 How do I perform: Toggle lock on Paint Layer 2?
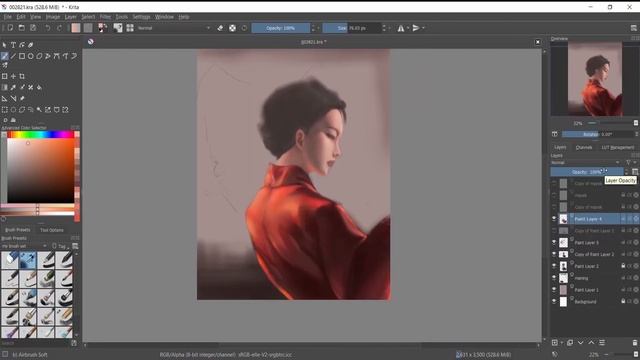(x=623, y=266)
